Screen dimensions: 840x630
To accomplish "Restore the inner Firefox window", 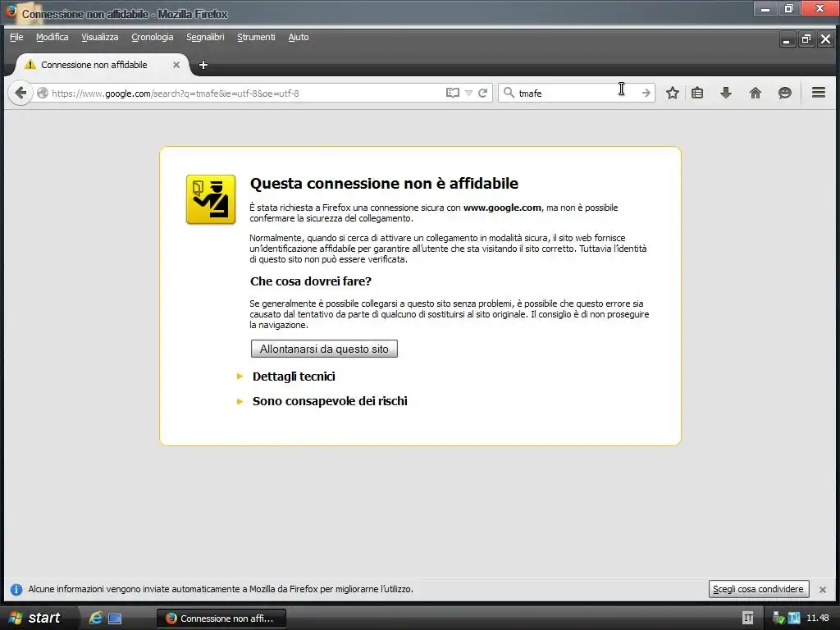I will 806,39.
